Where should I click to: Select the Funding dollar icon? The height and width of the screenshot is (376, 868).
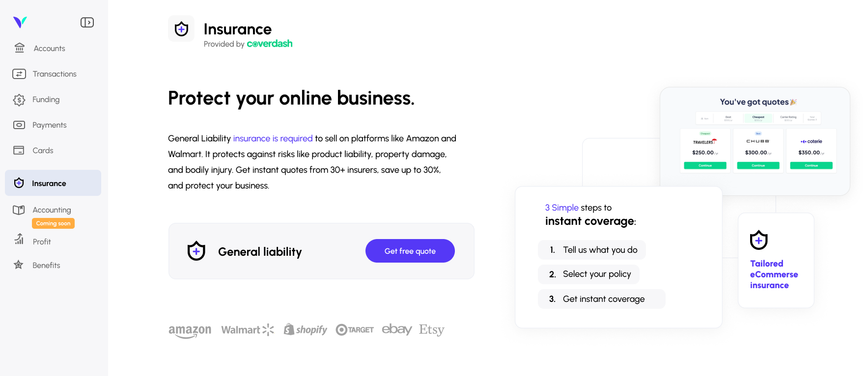tap(19, 100)
